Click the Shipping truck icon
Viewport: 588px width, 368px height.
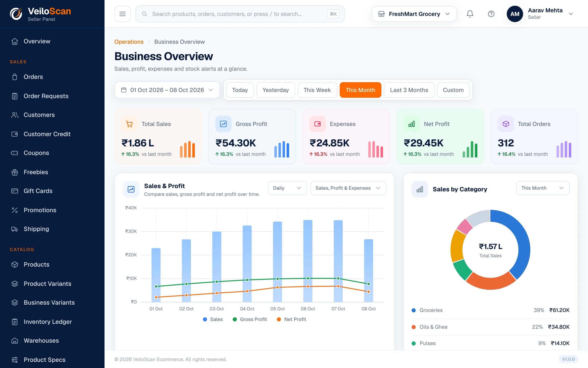[14, 229]
